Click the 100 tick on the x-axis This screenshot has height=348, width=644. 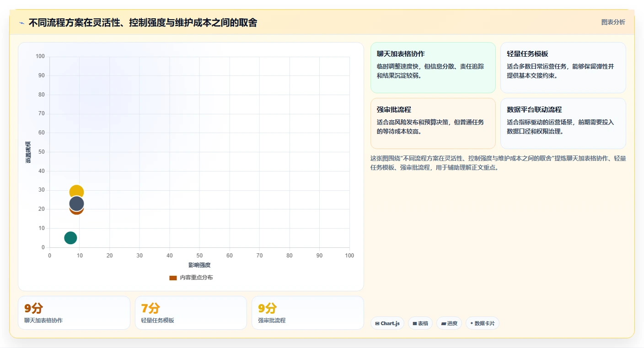349,256
